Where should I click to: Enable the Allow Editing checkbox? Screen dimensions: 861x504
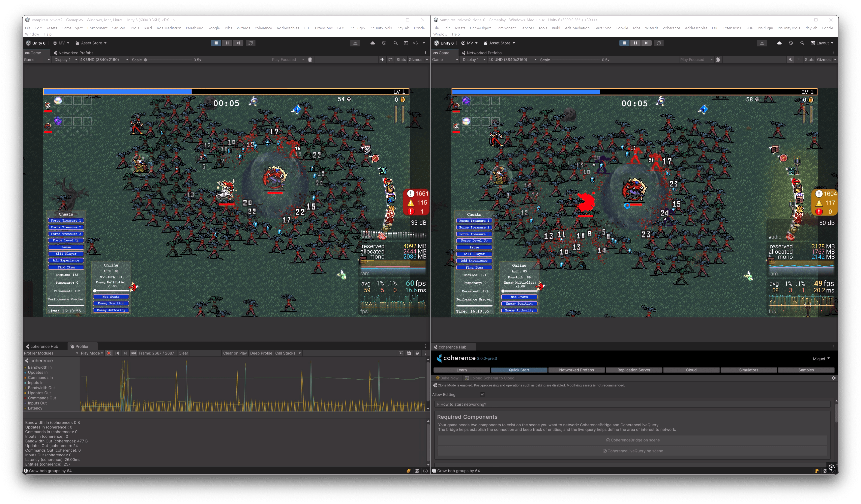pyautogui.click(x=482, y=394)
